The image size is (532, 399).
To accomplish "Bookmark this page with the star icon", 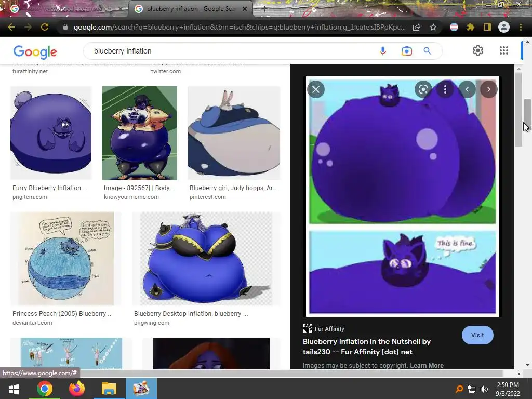I will pos(433,27).
